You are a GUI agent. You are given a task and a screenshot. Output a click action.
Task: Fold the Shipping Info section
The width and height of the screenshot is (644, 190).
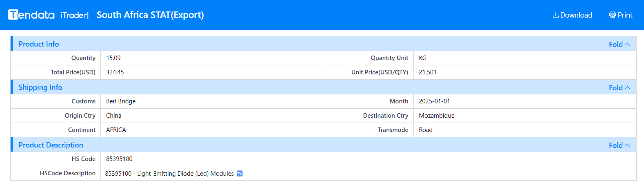(620, 87)
